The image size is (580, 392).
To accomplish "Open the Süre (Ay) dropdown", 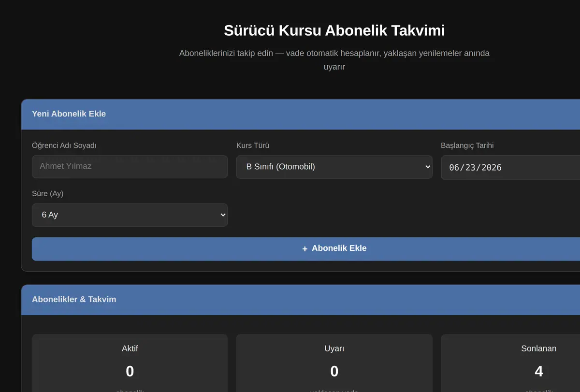I will pos(130,215).
